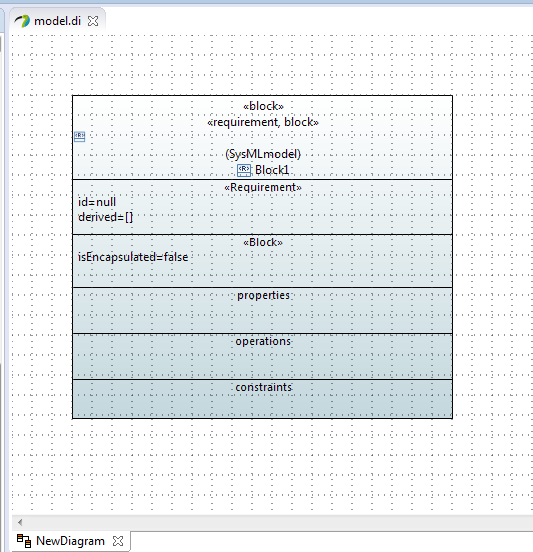Click the Papyrus icon on model.di tab
The width and height of the screenshot is (533, 552).
point(22,21)
